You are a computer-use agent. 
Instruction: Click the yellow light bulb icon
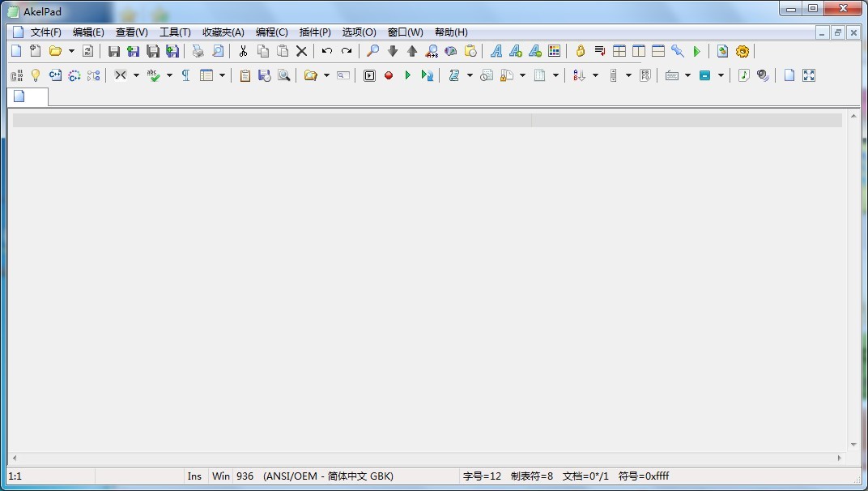point(36,75)
